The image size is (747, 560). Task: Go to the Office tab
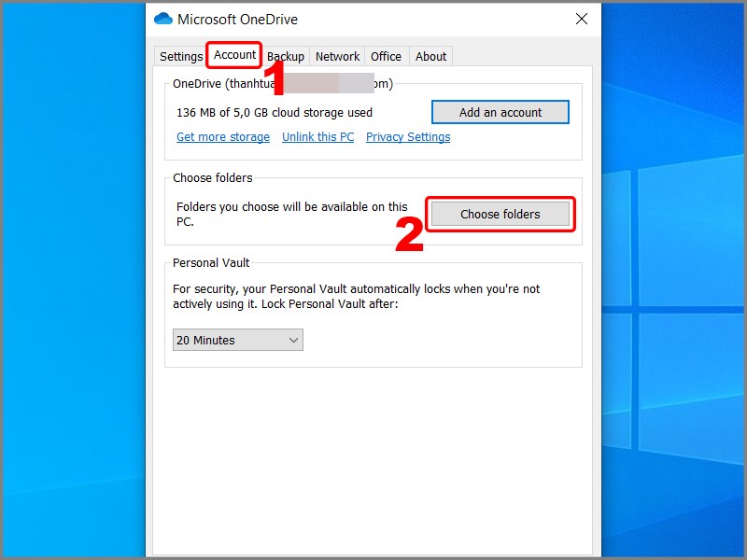(x=386, y=56)
